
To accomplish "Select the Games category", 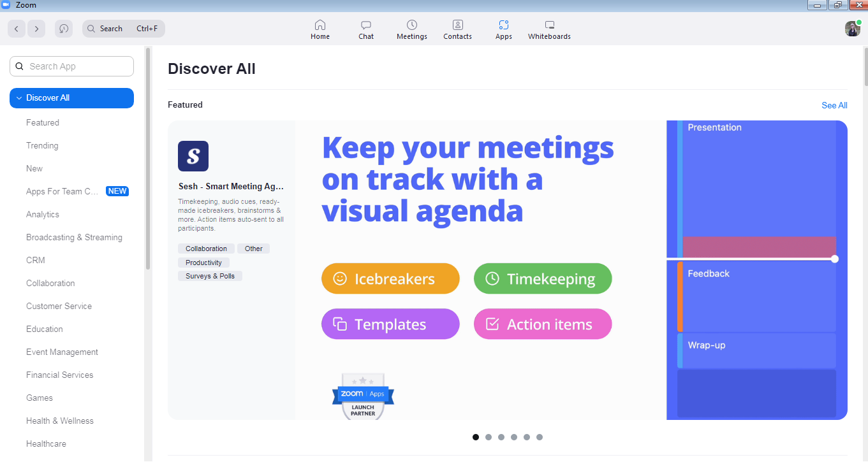I will [x=40, y=398].
